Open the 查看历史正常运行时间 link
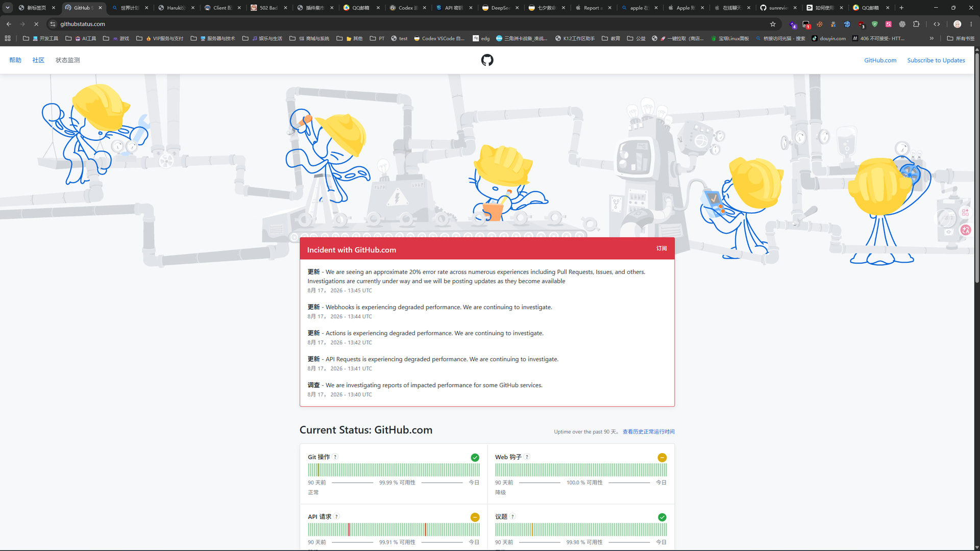The width and height of the screenshot is (980, 551). 648,432
